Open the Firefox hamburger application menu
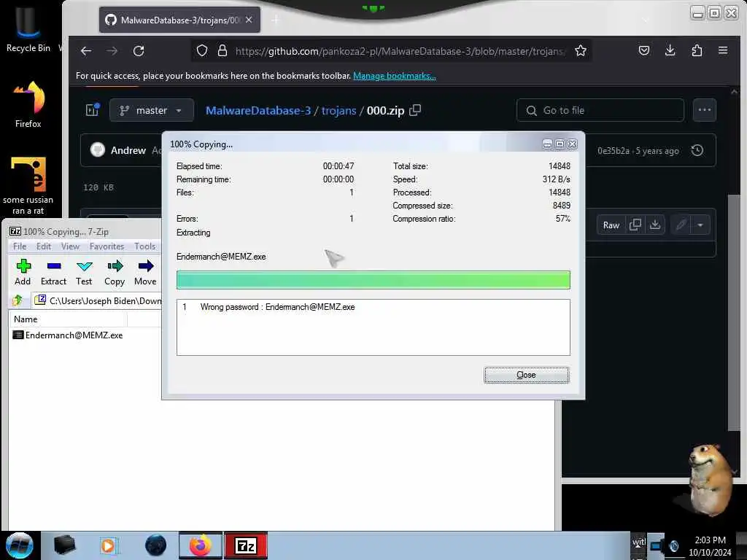The width and height of the screenshot is (747, 560). coord(723,50)
